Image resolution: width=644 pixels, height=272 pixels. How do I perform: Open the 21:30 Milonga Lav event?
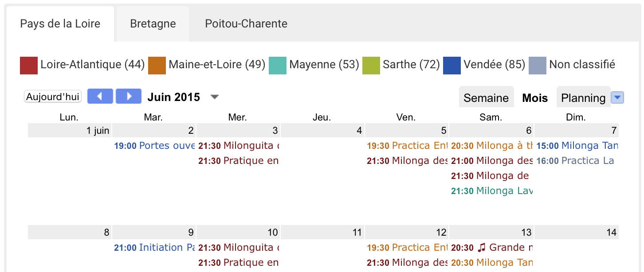[x=491, y=191]
